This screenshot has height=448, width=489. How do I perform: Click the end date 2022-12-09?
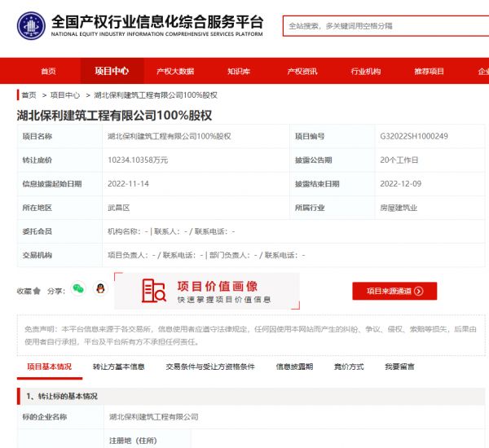click(400, 183)
